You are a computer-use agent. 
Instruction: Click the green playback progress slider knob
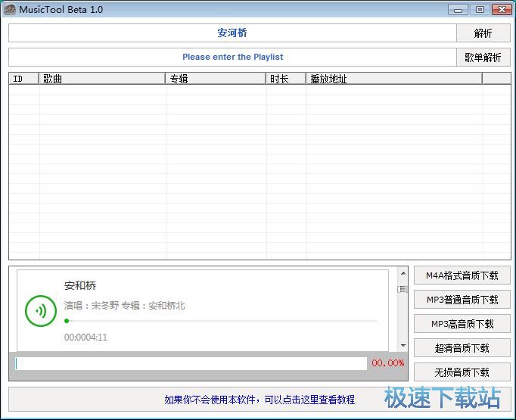pyautogui.click(x=67, y=321)
